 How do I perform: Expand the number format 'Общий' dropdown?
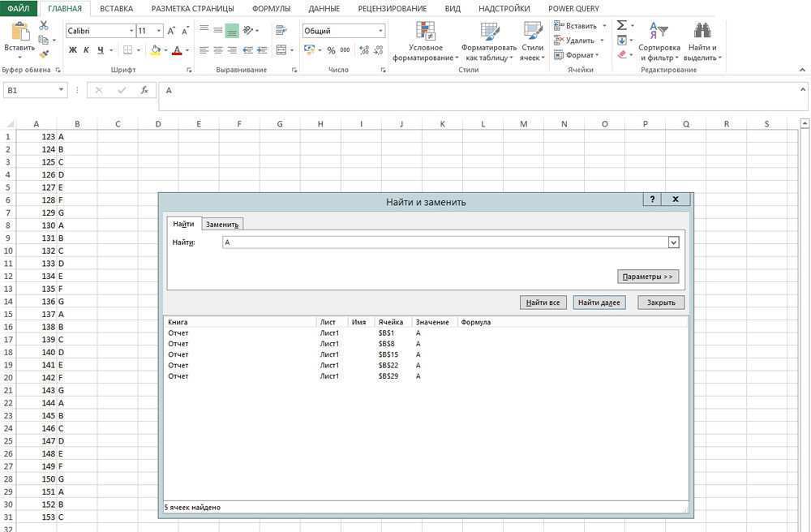pos(380,31)
